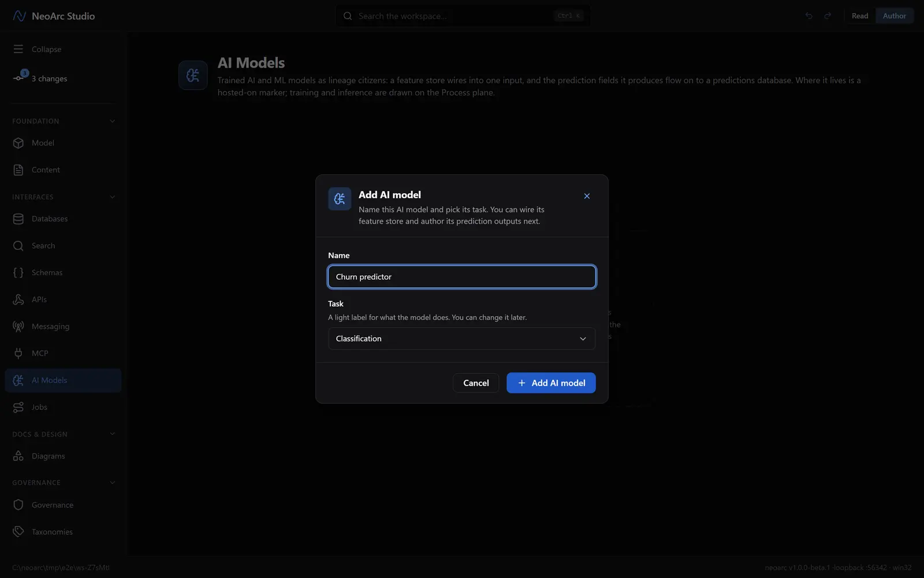Click the Ctrl K shortcut badge
Screen dimensions: 924x578
(569, 16)
